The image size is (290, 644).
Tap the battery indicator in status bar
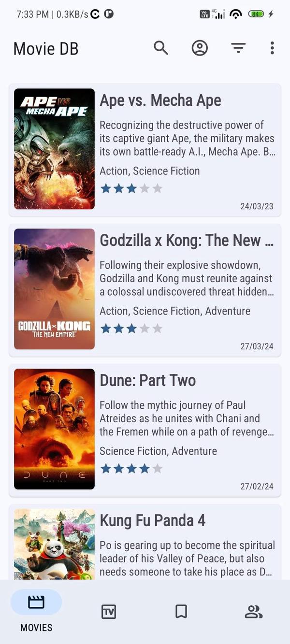[x=256, y=14]
